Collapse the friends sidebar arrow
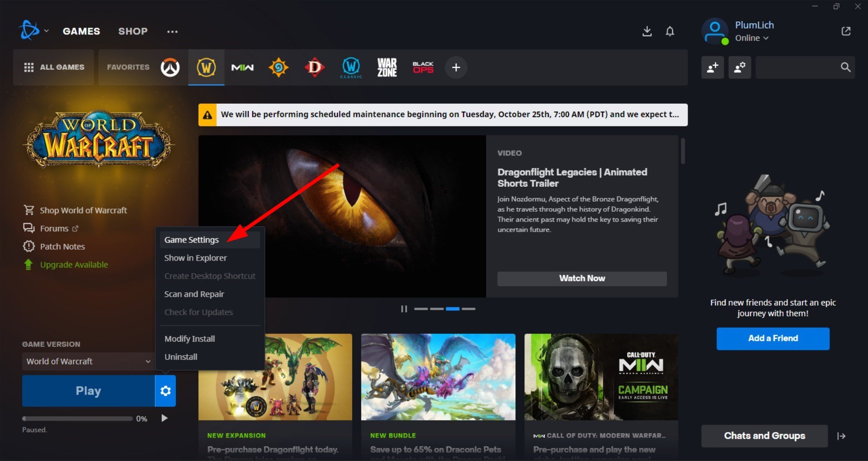Image resolution: width=868 pixels, height=461 pixels. click(841, 436)
